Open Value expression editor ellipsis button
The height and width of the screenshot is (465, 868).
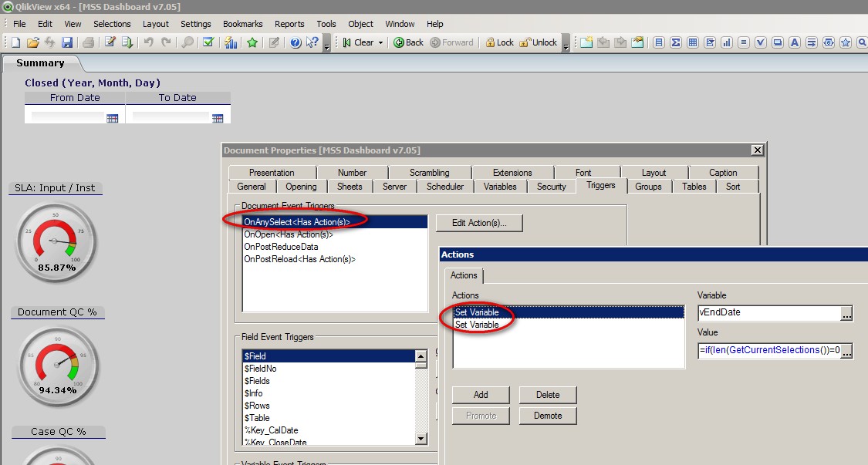pyautogui.click(x=846, y=351)
